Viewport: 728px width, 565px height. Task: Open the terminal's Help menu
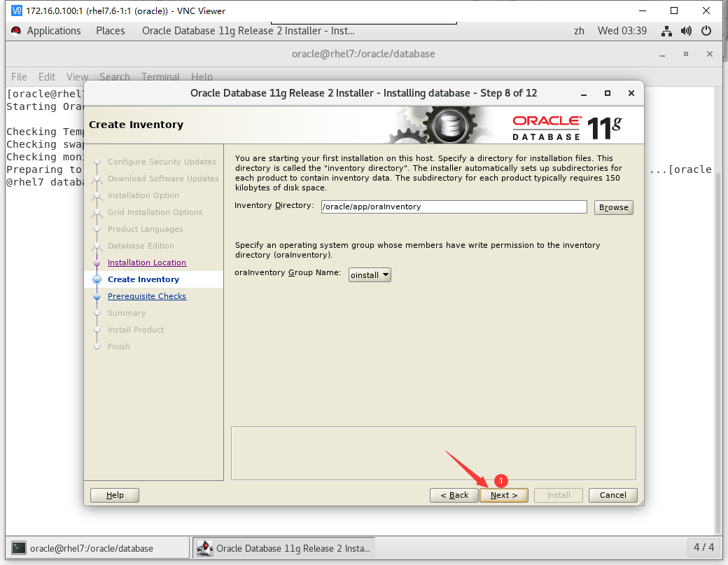(x=202, y=76)
